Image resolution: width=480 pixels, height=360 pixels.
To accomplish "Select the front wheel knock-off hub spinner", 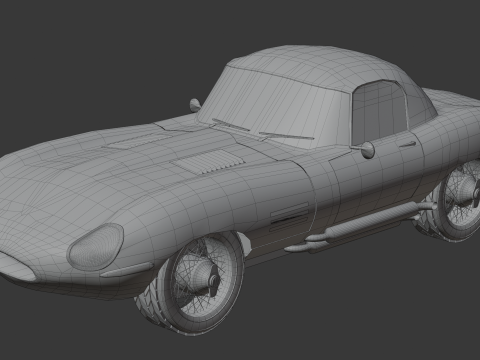I will coord(214,280).
